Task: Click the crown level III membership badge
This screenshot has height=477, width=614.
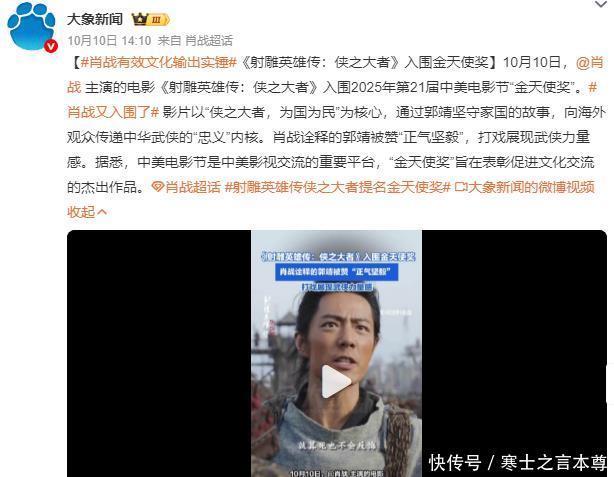Action: pos(150,19)
